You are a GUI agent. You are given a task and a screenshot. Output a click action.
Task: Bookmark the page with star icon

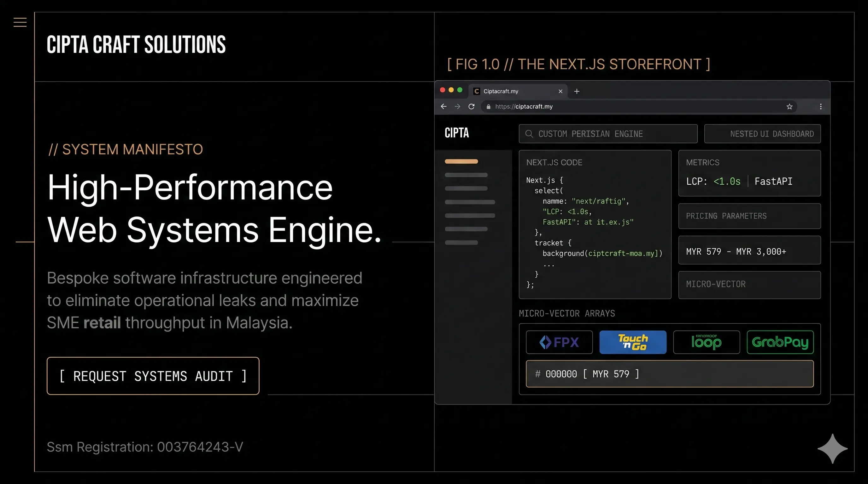coord(789,107)
